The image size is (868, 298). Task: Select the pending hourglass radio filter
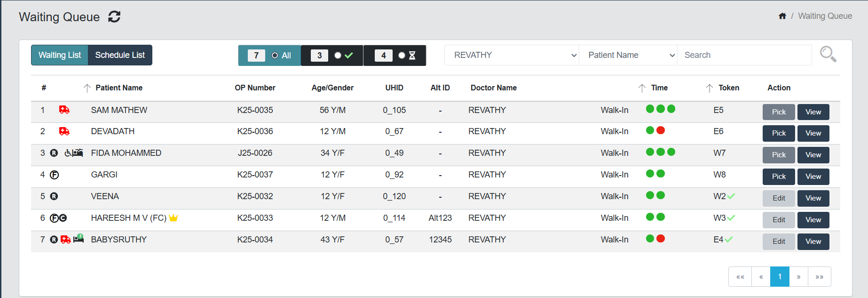click(x=402, y=56)
